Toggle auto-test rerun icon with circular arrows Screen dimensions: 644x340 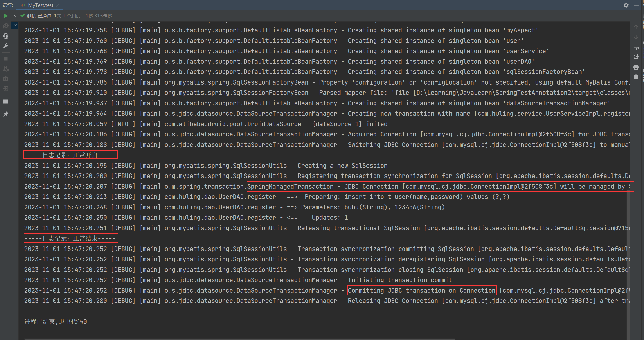click(6, 36)
